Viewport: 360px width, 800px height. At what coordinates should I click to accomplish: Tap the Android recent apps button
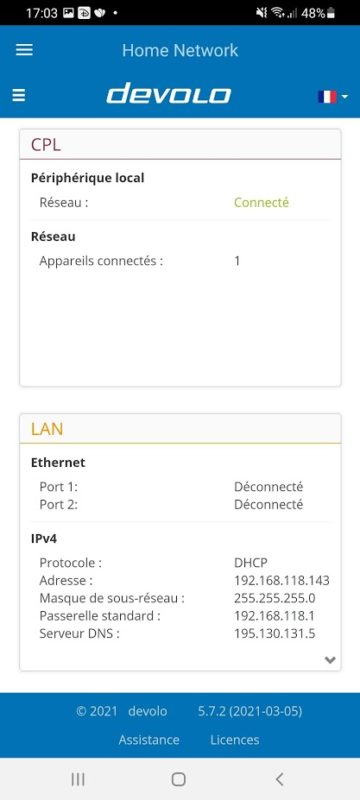click(x=78, y=779)
